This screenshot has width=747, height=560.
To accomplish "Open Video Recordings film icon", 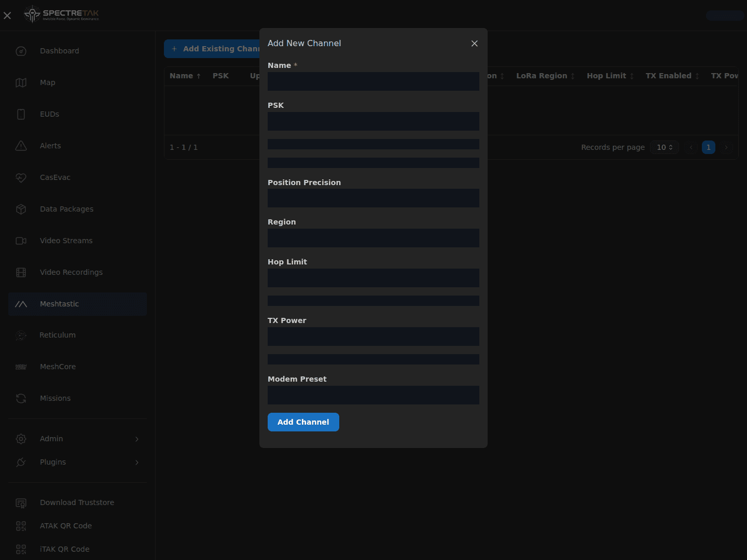I will tap(21, 272).
